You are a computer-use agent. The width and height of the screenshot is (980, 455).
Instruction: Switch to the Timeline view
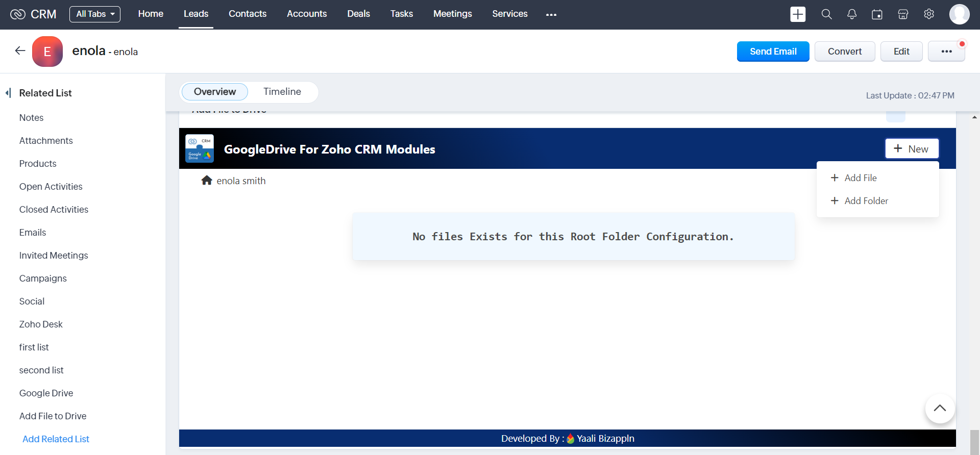[282, 92]
